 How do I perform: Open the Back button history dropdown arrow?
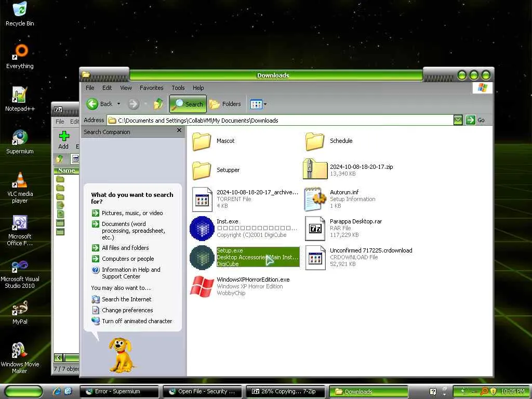point(118,104)
